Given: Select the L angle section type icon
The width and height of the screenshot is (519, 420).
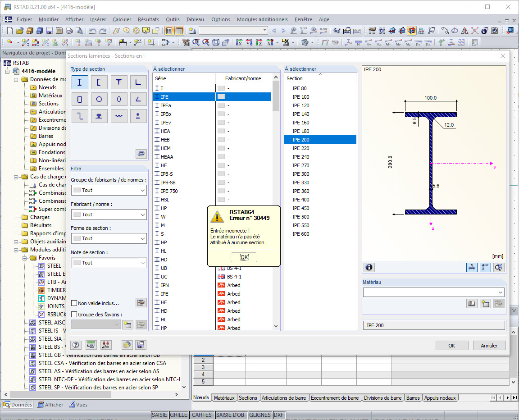Looking at the screenshot, I should pyautogui.click(x=138, y=82).
